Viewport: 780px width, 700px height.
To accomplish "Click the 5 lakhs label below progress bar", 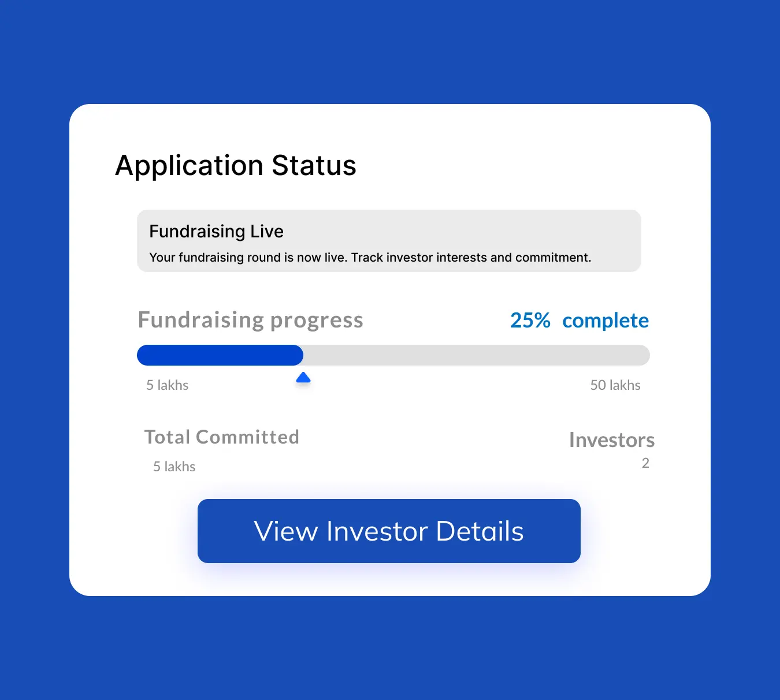I will pos(168,385).
